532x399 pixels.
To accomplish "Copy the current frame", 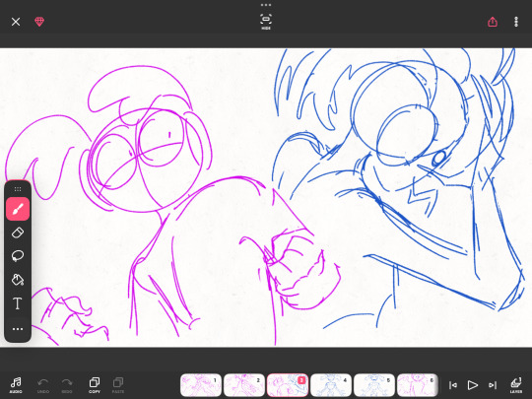I will 95,385.
